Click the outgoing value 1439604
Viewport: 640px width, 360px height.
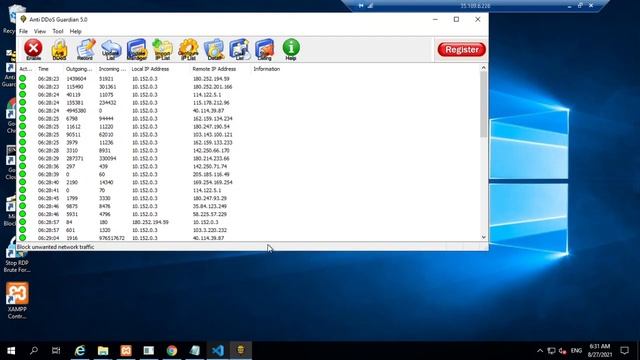coord(76,79)
